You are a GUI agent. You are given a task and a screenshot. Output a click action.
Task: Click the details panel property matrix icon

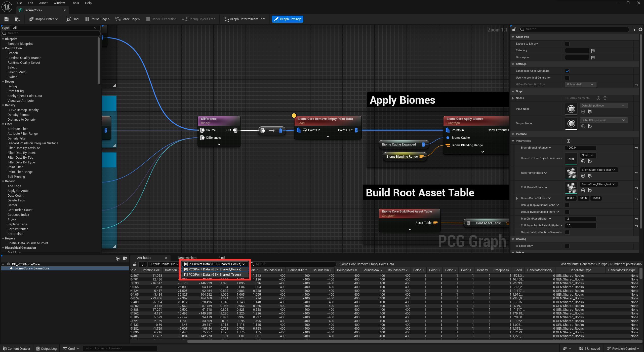click(634, 29)
